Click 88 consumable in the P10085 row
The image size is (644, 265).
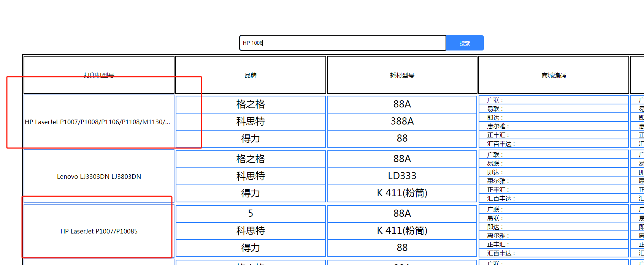tap(402, 248)
